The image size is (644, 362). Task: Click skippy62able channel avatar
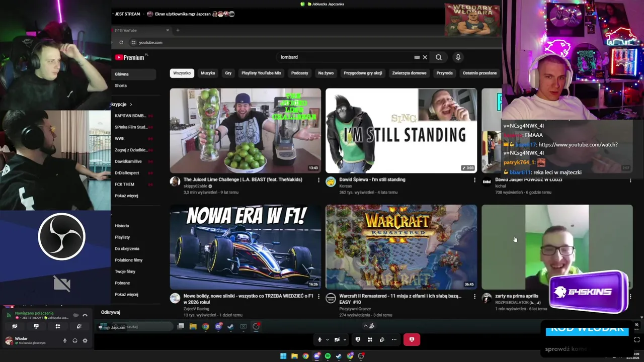(x=175, y=182)
